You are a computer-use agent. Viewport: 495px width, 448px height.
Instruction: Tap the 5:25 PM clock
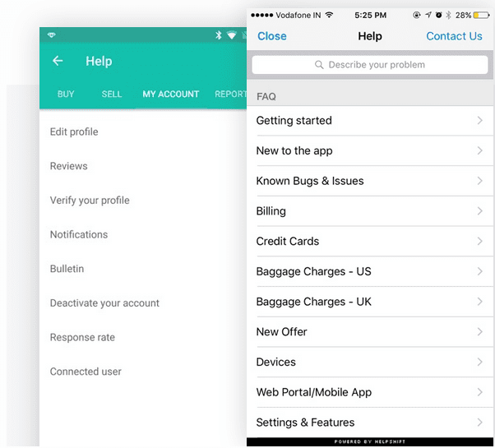(370, 15)
